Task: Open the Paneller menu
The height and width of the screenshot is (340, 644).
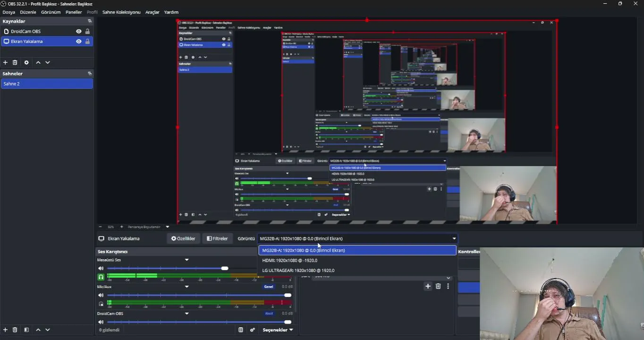Action: (74, 12)
